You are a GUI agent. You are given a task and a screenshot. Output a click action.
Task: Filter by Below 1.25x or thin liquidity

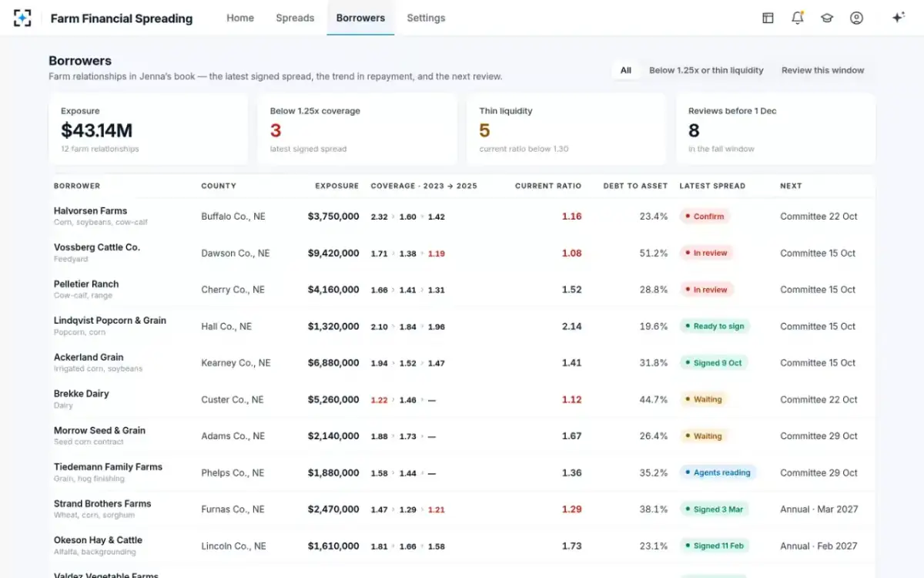[706, 70]
